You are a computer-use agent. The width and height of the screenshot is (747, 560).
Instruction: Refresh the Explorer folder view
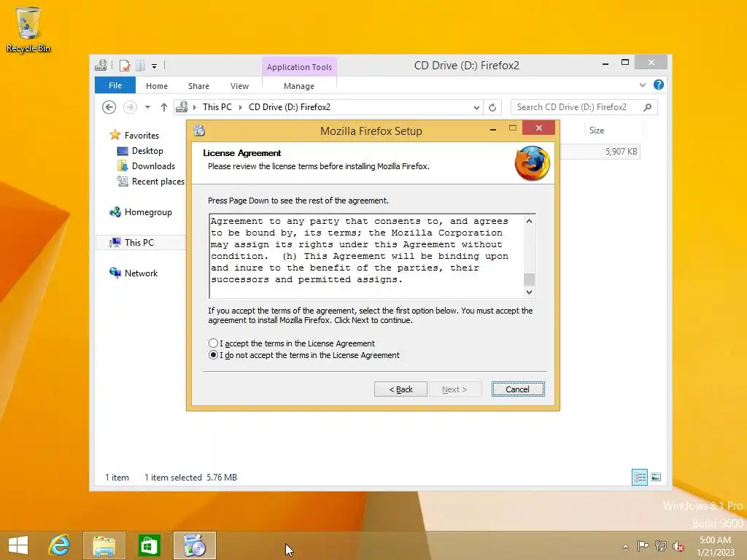tap(492, 108)
